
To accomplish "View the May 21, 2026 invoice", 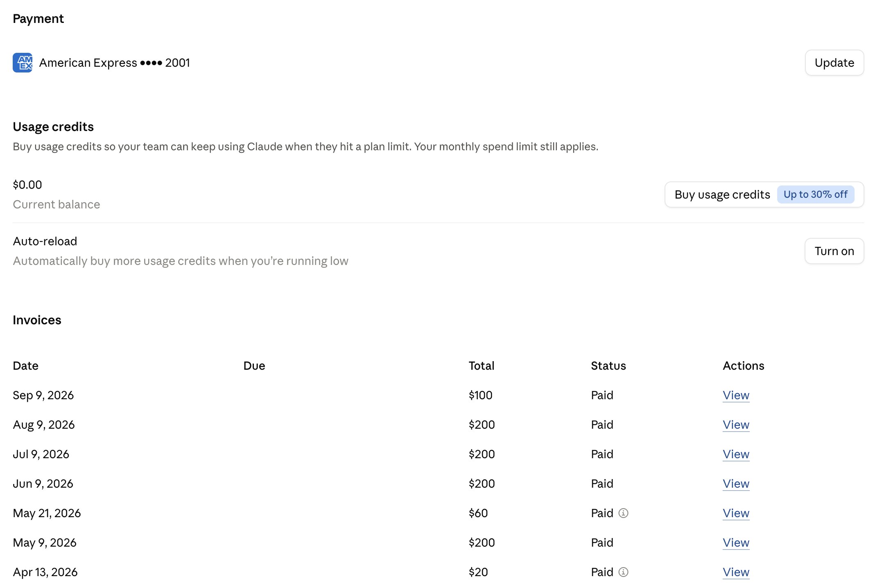I will (x=736, y=513).
